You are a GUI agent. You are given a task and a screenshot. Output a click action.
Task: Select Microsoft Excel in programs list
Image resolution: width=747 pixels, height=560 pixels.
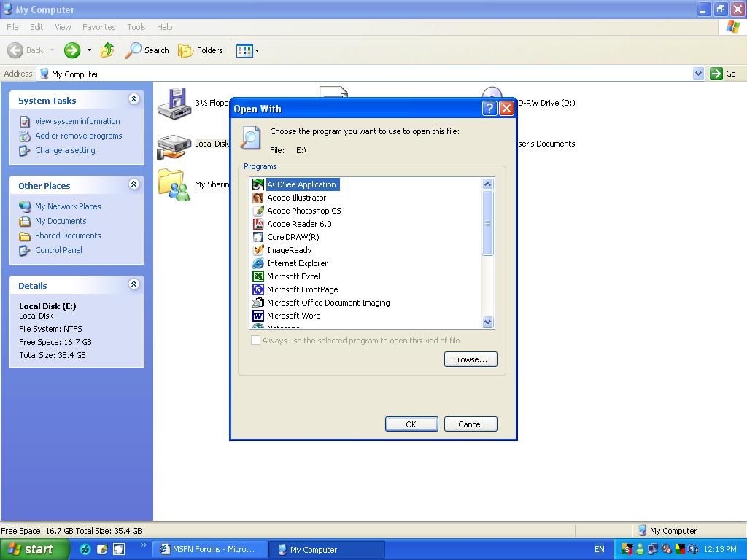tap(293, 276)
